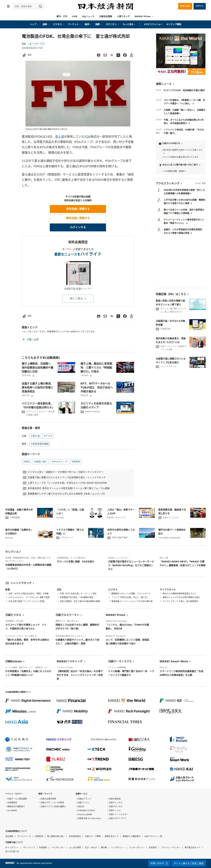
Task: Open the #トランプ関税 tag in navigation
Action: coord(174,24)
